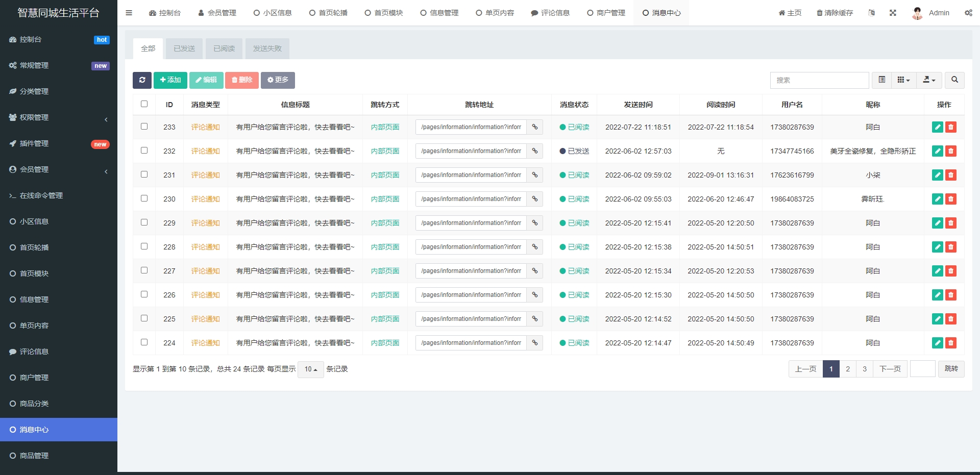Click the red delete icon for row 232

click(950, 151)
